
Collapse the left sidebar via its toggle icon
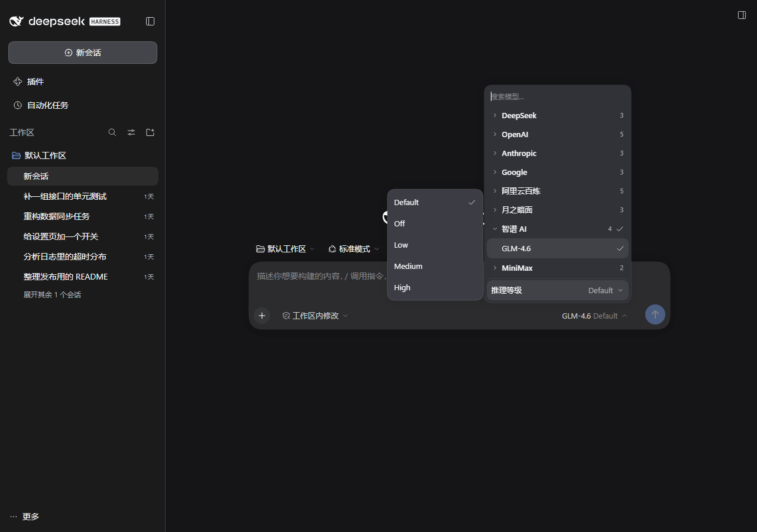coord(150,21)
